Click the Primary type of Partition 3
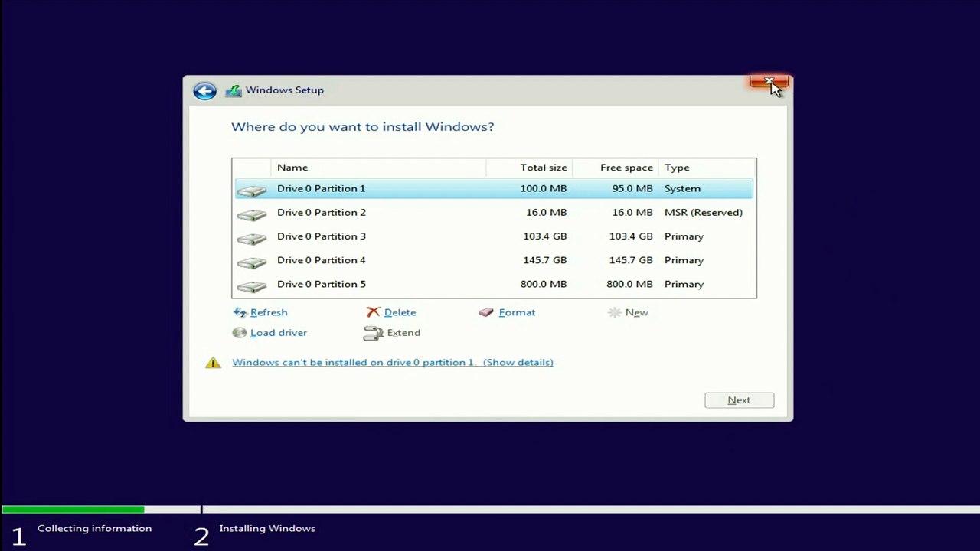Image resolution: width=980 pixels, height=551 pixels. tap(684, 236)
